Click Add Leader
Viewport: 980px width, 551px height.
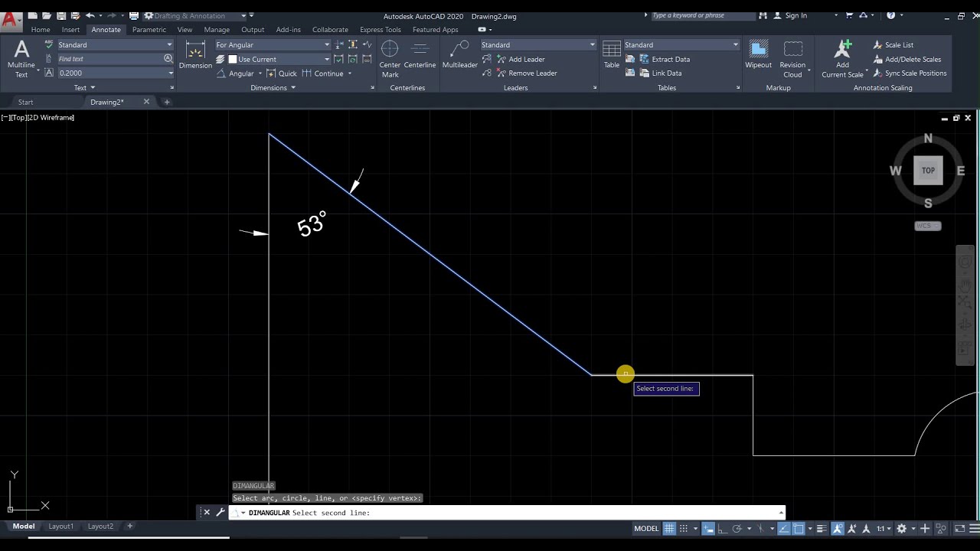coord(521,59)
